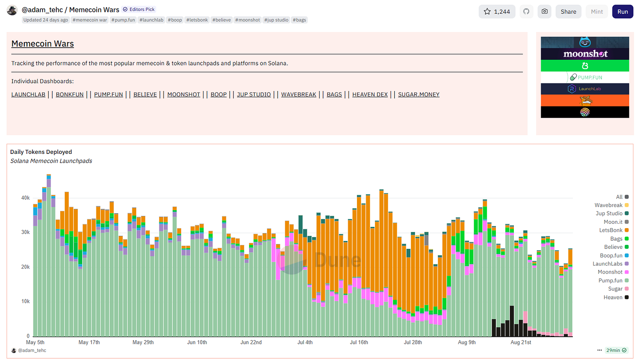The image size is (640, 364).
Task: Run the dashboard queries
Action: (622, 12)
